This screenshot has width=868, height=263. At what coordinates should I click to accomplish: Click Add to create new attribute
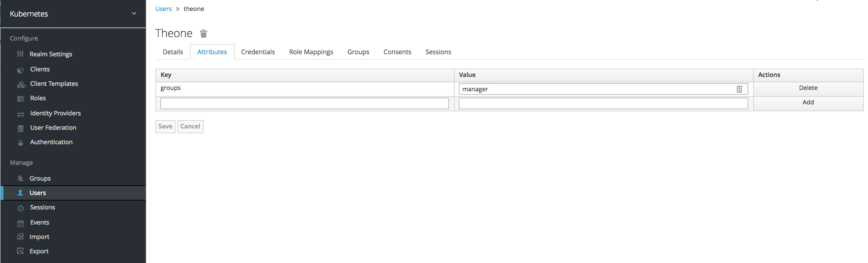pos(808,102)
